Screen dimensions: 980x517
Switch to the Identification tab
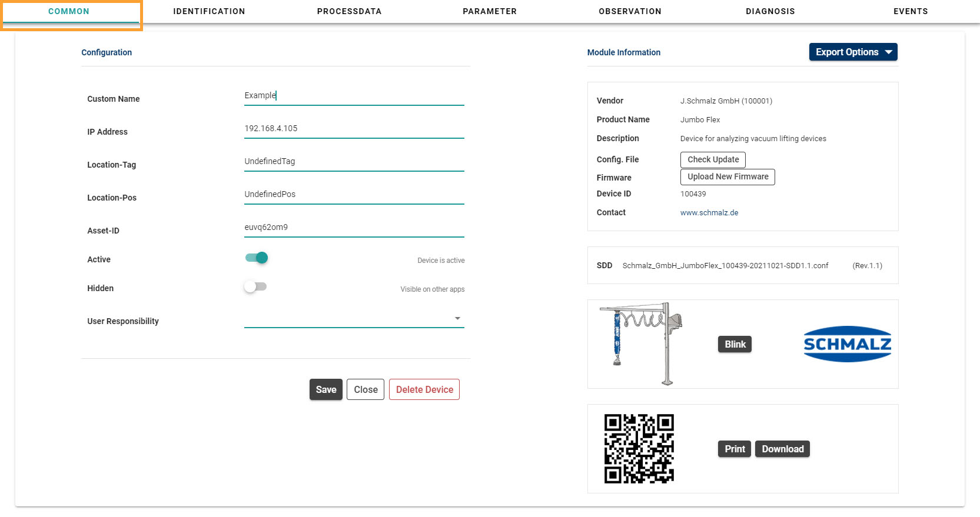pos(209,11)
